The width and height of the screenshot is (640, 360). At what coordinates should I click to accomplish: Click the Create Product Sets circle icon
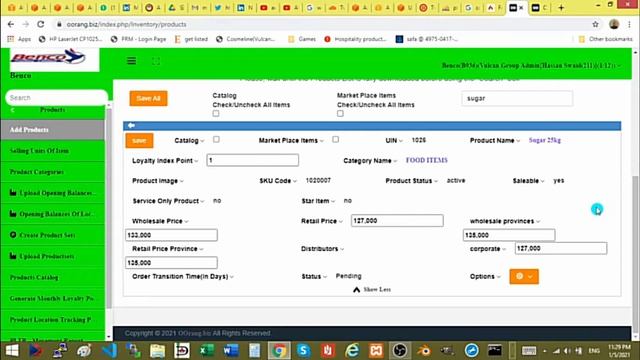click(x=13, y=235)
